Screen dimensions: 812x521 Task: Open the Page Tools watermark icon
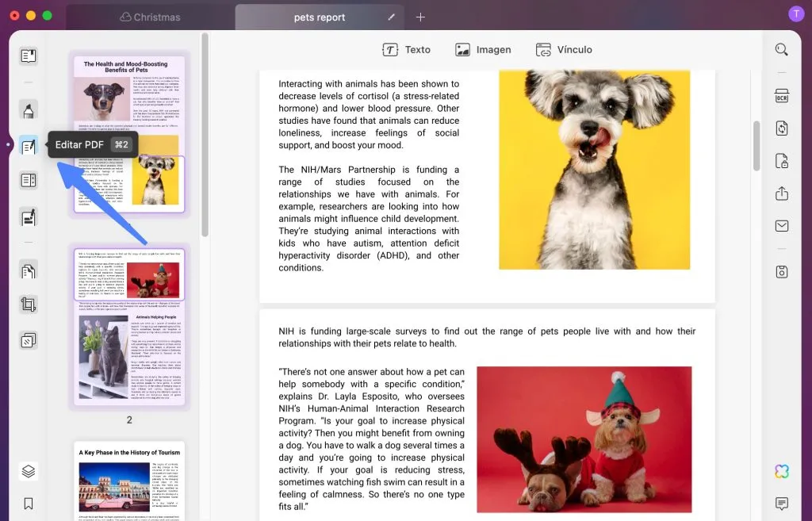29,340
